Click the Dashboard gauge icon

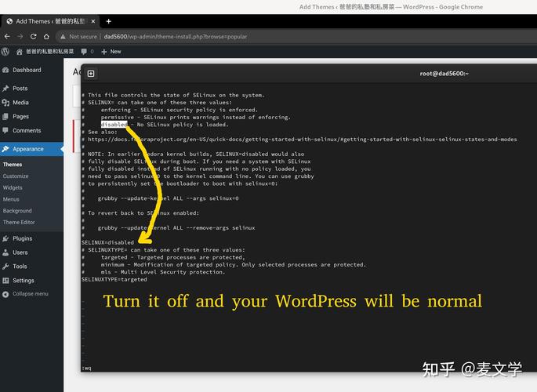point(5,70)
